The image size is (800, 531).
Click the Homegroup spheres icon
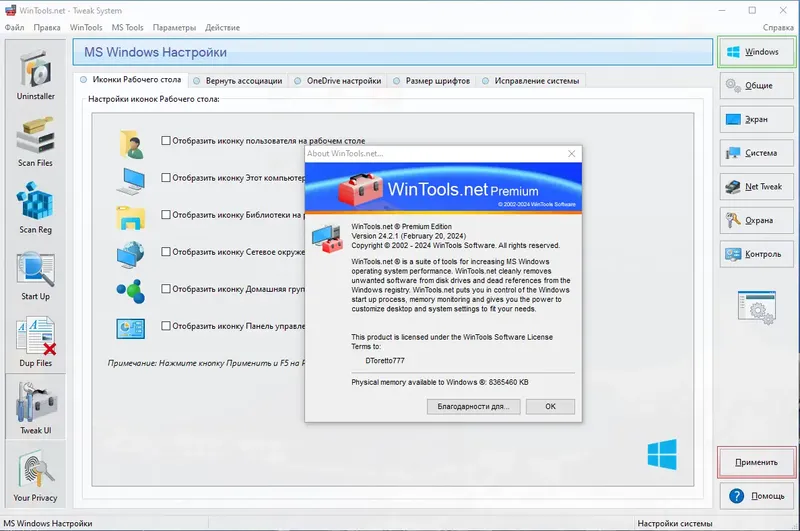click(x=131, y=291)
